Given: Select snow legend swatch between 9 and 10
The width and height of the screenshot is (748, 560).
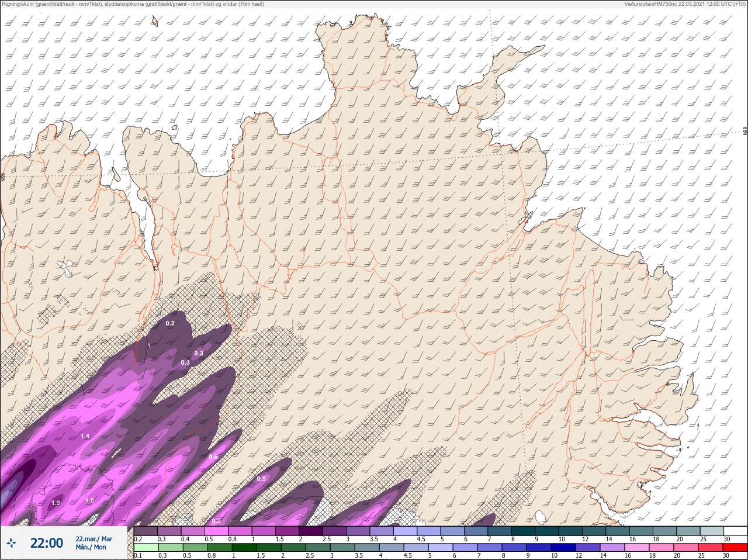Looking at the screenshot, I should tap(547, 531).
